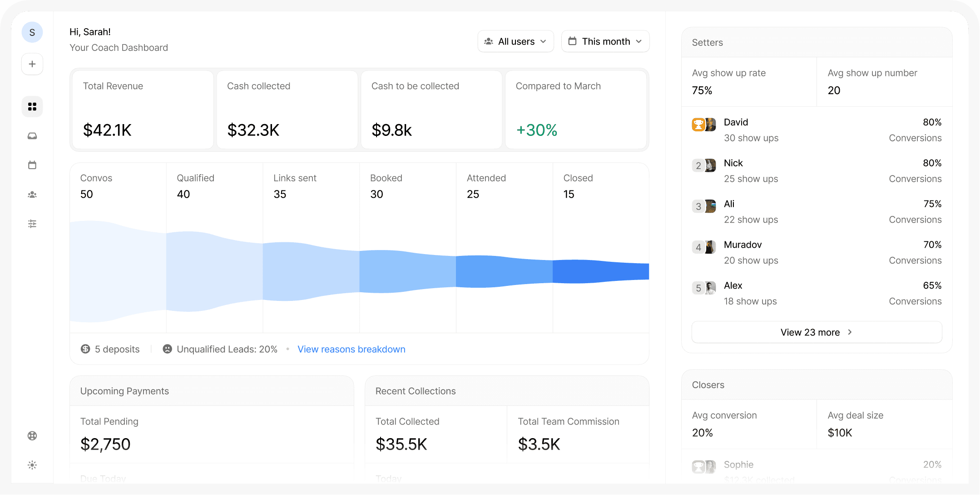Open the sliders settings icon in sidebar
The image size is (980, 495).
(x=32, y=224)
